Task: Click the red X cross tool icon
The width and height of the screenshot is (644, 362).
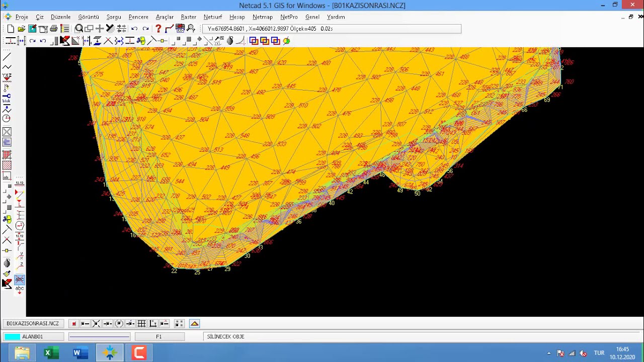Action: [108, 41]
